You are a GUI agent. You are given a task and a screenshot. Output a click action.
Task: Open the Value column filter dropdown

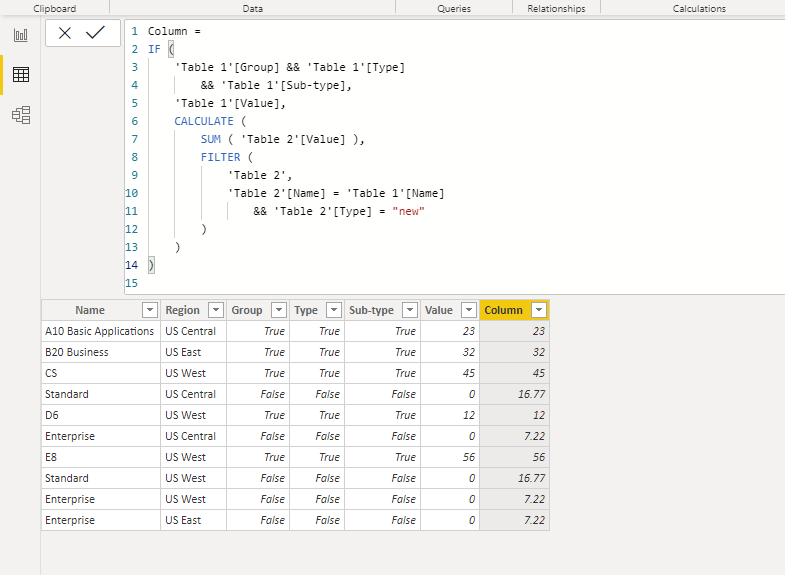point(469,310)
